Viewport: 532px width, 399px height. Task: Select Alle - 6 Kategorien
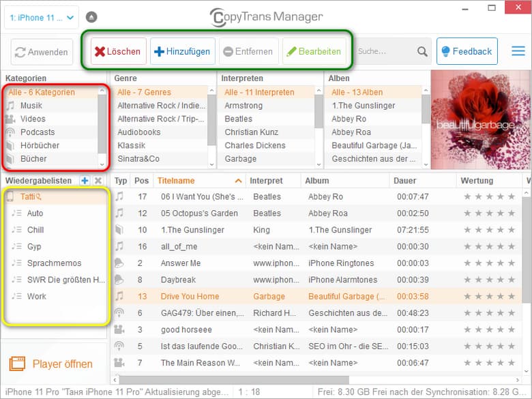point(52,92)
